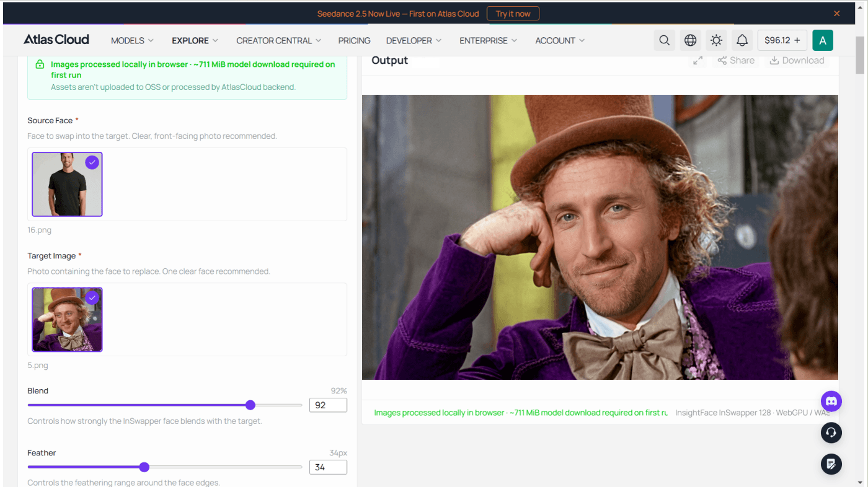The height and width of the screenshot is (487, 868).
Task: Click the Blend value field showing 92
Action: point(328,405)
